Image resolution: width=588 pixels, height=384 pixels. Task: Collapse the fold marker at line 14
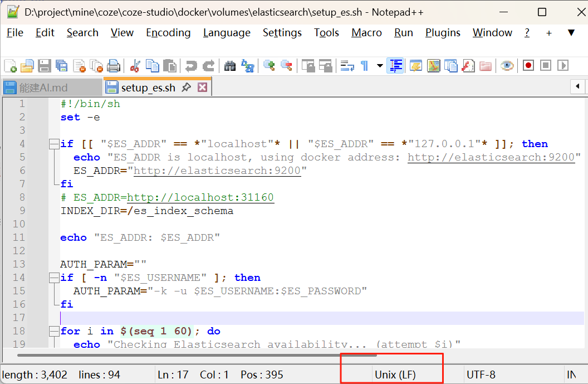[53, 278]
